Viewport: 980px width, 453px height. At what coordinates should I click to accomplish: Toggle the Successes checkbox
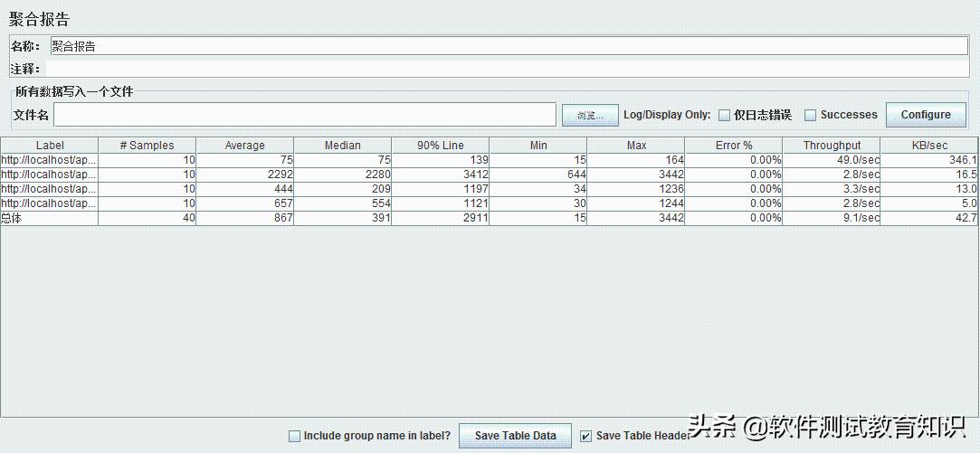coord(810,115)
